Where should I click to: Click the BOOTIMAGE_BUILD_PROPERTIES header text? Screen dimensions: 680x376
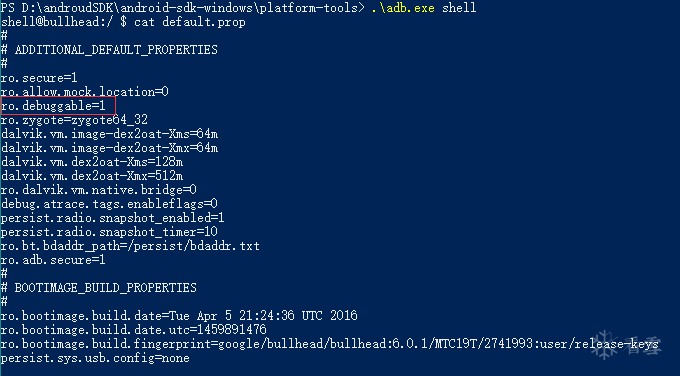[x=105, y=288]
